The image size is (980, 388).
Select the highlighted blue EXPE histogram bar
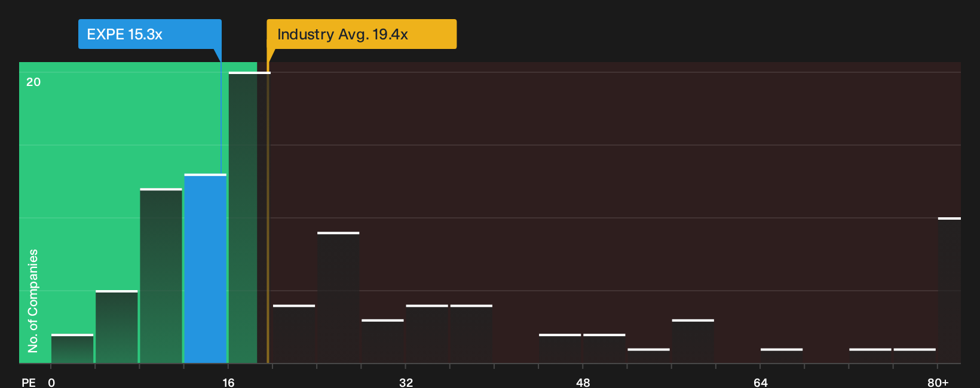[206, 269]
